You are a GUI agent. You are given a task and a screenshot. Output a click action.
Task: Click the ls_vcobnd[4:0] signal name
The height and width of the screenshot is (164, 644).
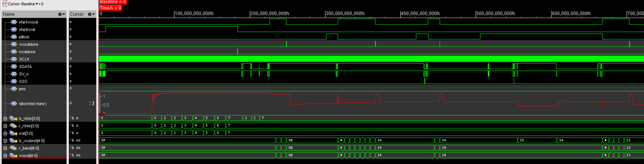pos(32,141)
